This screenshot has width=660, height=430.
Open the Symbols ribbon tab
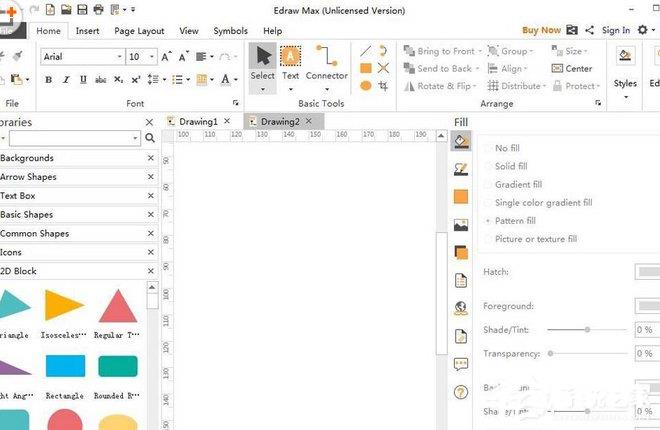pos(230,31)
